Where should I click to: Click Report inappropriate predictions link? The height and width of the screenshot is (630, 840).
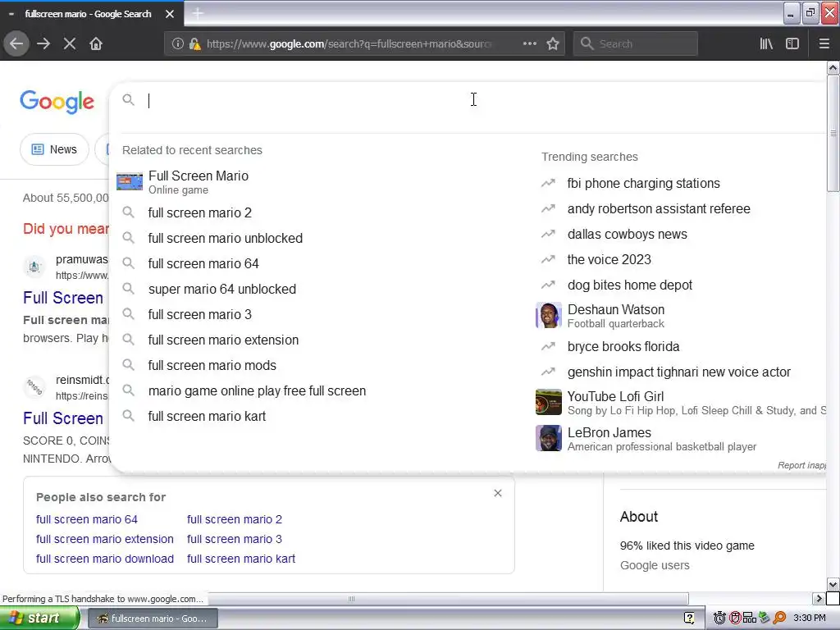801,465
